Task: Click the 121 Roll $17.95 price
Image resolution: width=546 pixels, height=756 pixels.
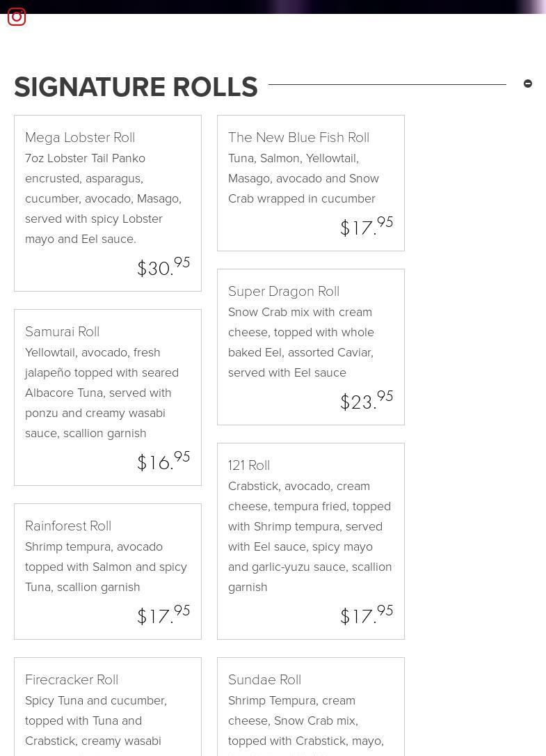Action: click(x=367, y=615)
